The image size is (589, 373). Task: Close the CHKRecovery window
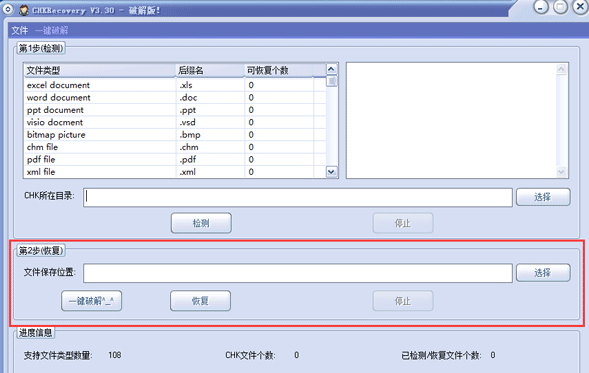[580, 7]
